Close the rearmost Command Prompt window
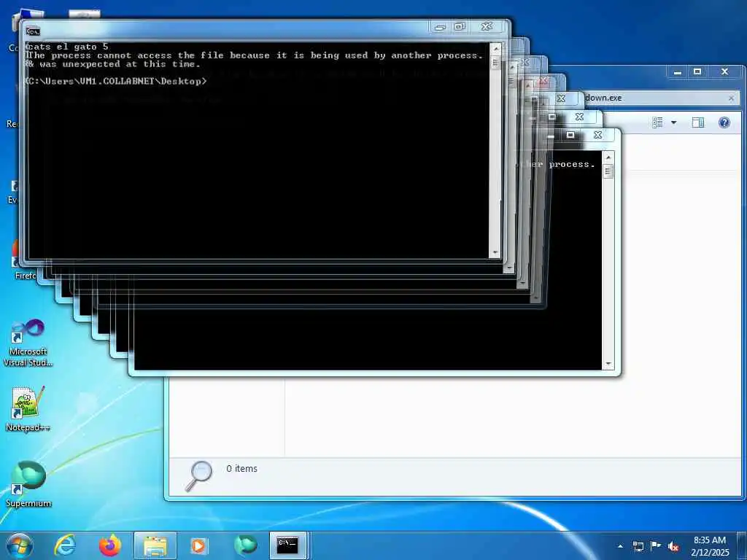747x560 pixels. pyautogui.click(x=598, y=135)
